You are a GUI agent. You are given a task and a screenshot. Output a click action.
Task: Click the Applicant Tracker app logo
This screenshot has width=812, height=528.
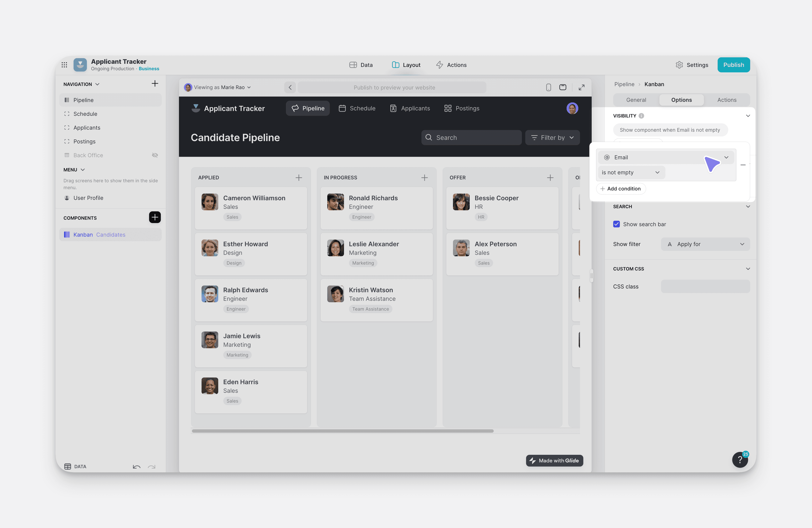click(80, 65)
